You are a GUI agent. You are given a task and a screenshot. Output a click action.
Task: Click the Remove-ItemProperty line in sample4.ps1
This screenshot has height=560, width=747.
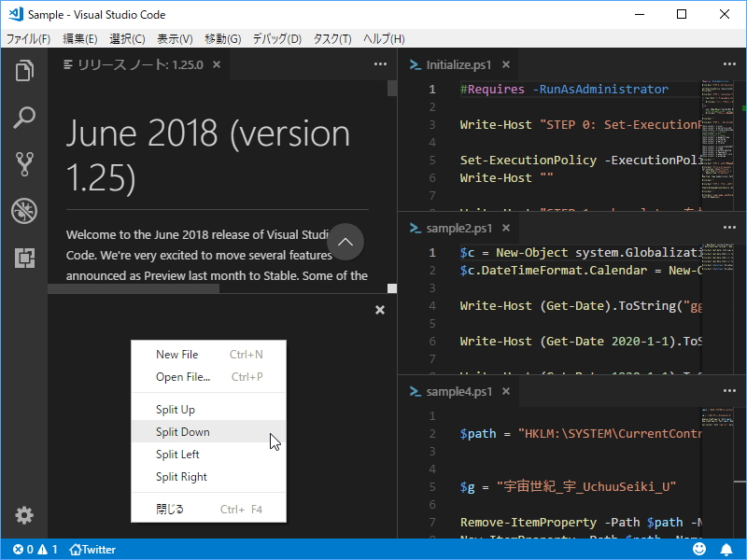[x=580, y=522]
